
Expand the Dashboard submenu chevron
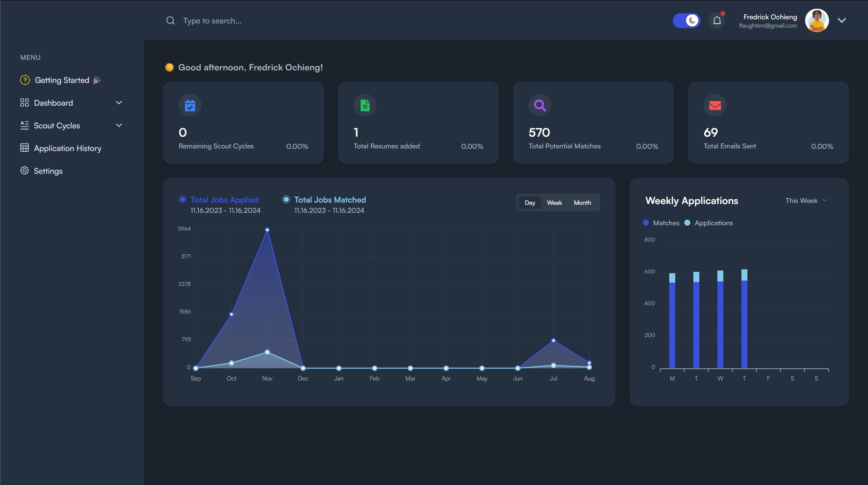click(x=119, y=103)
